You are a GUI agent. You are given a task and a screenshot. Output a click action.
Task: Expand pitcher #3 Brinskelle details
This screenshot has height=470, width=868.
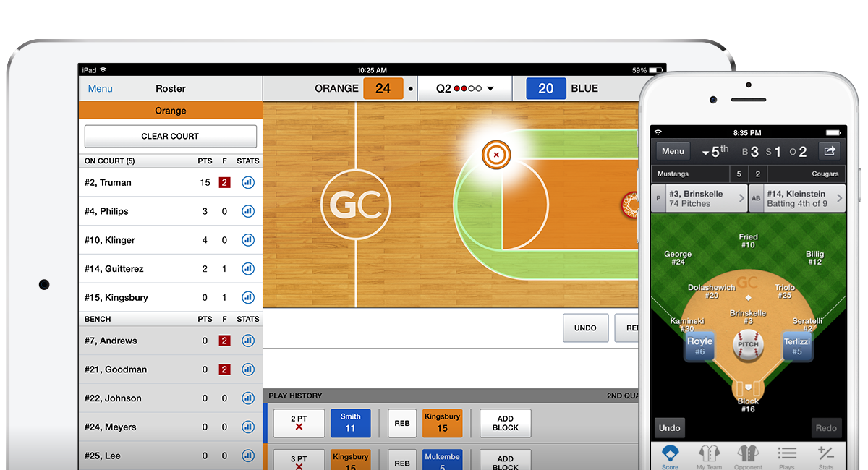[x=699, y=198]
